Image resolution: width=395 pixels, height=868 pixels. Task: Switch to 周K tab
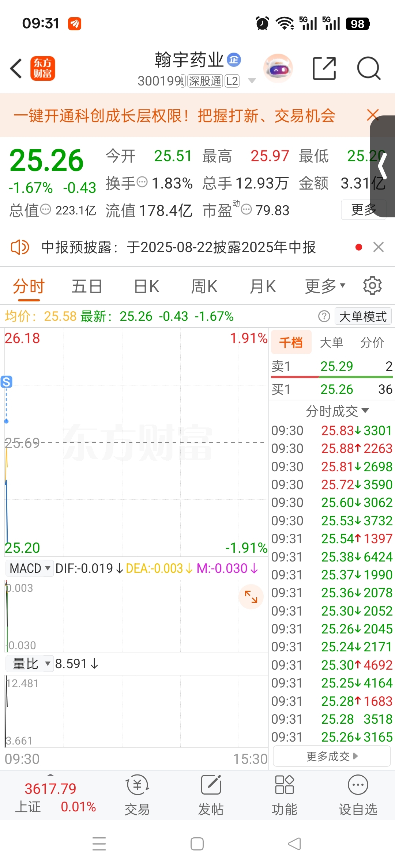coord(204,286)
